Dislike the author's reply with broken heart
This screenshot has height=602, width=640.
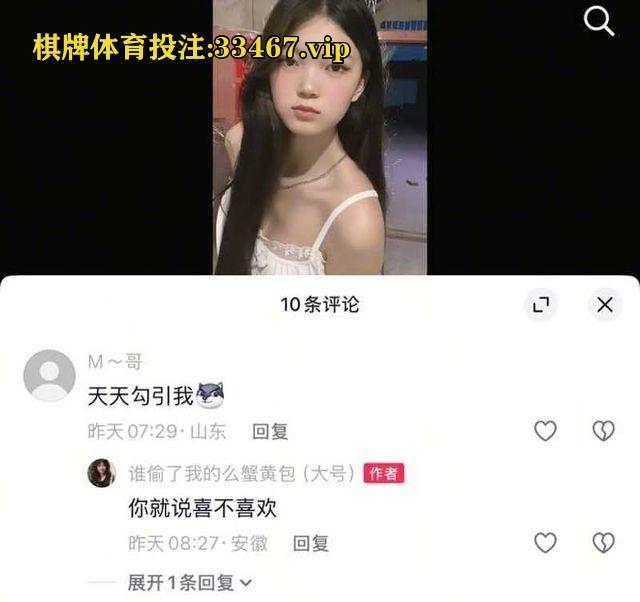point(603,542)
